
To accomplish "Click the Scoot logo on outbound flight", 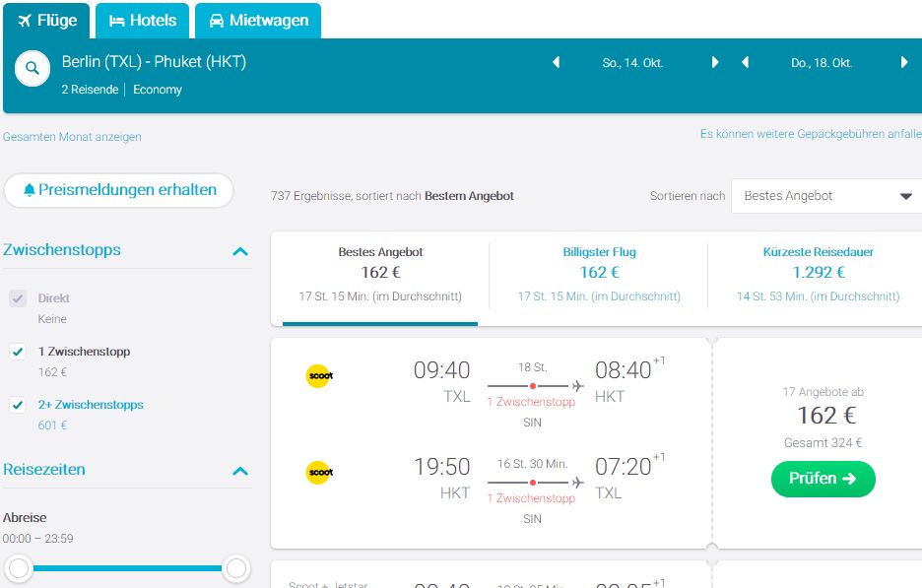I will [320, 375].
